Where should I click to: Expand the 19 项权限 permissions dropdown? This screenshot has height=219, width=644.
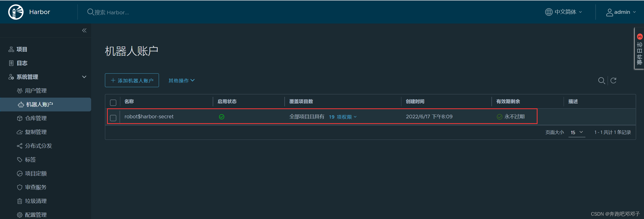343,117
